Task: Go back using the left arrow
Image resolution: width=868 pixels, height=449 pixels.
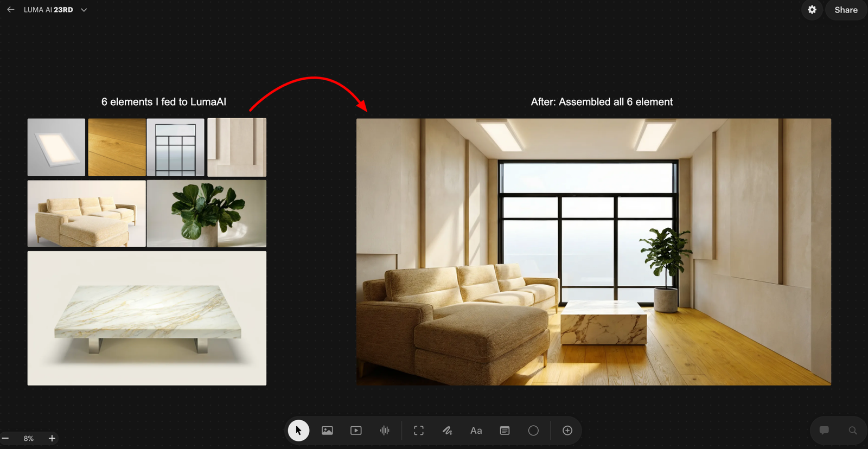Action: [x=10, y=10]
